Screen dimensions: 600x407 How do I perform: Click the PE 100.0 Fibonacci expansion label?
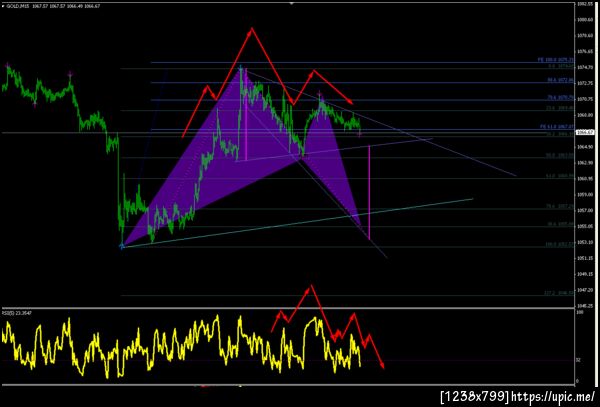(556, 60)
